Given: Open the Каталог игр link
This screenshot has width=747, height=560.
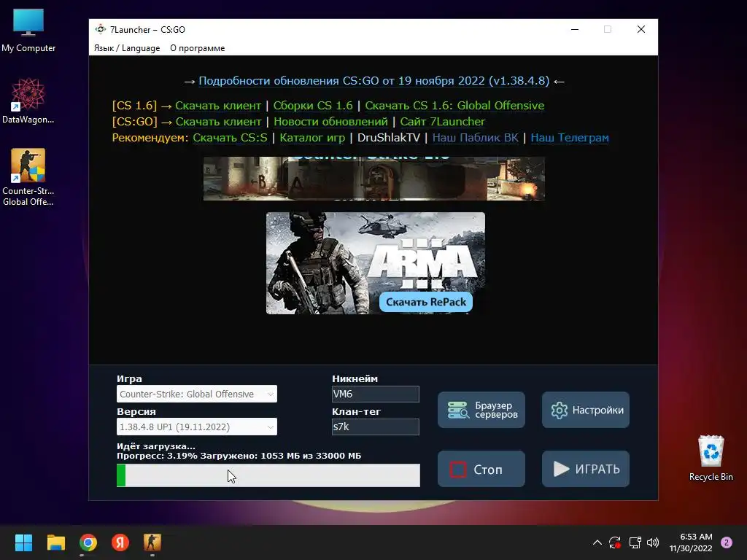Looking at the screenshot, I should tap(312, 138).
